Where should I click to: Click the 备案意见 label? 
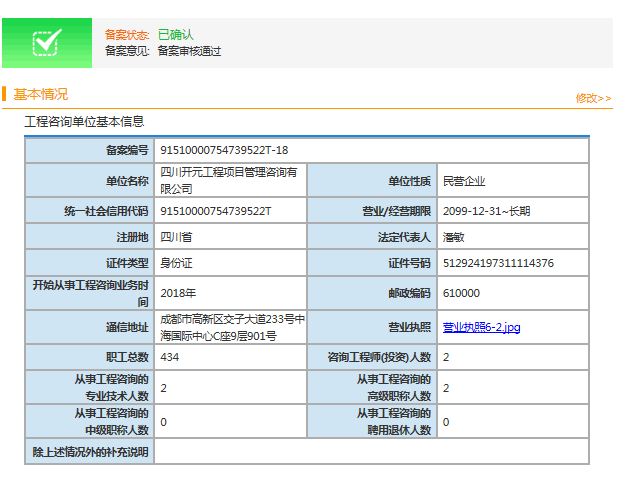pos(127,51)
